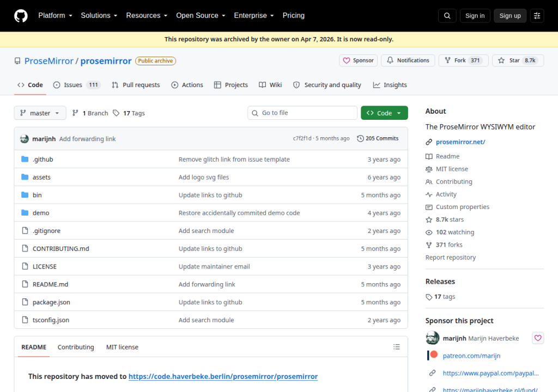
Task: Open the 205 Commits history link
Action: (x=378, y=138)
